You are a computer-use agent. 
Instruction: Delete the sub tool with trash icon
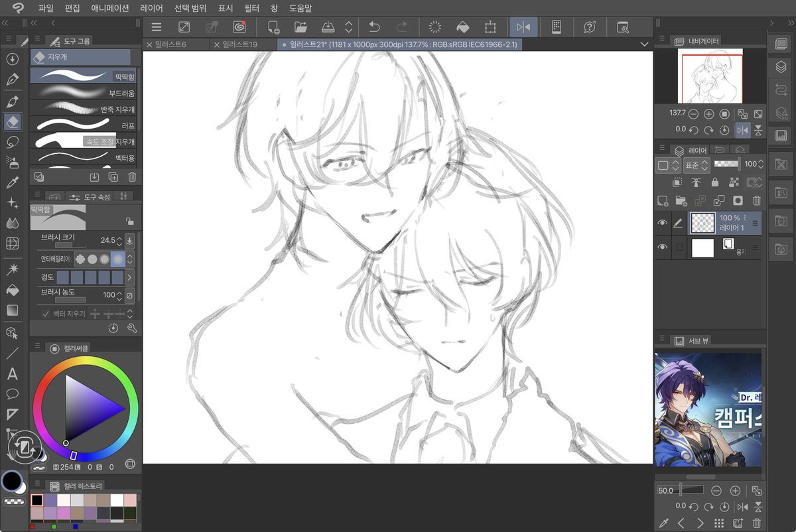(132, 177)
